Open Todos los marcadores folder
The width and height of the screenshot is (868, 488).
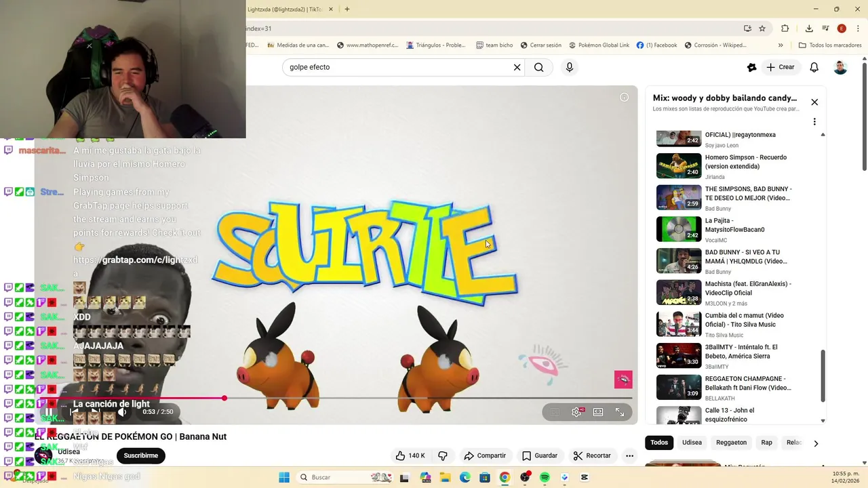tap(830, 45)
